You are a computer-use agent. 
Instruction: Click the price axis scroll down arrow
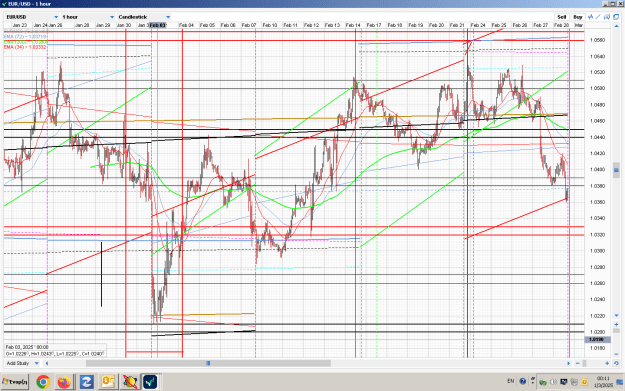616,315
